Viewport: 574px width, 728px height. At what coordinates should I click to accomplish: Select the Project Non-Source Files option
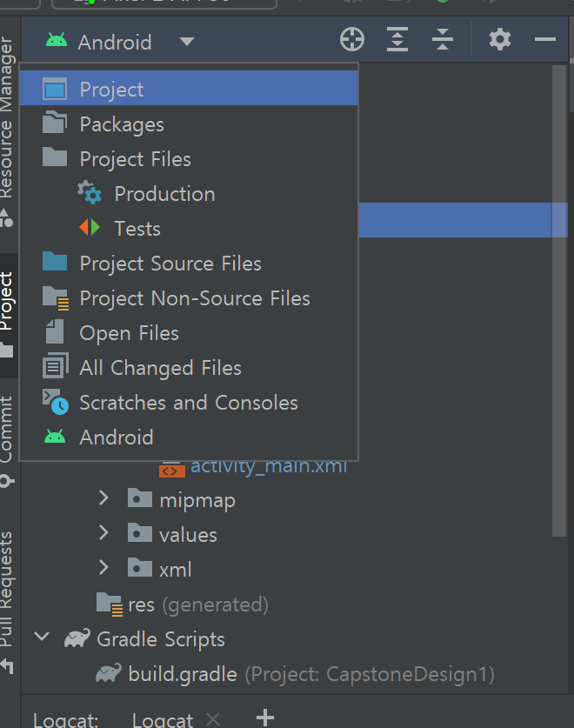click(189, 298)
